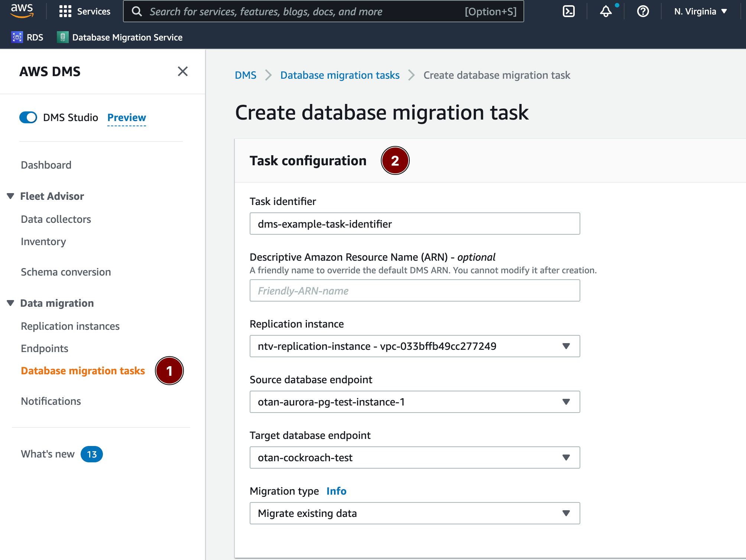Open the CloudShell terminal icon

[x=569, y=12]
